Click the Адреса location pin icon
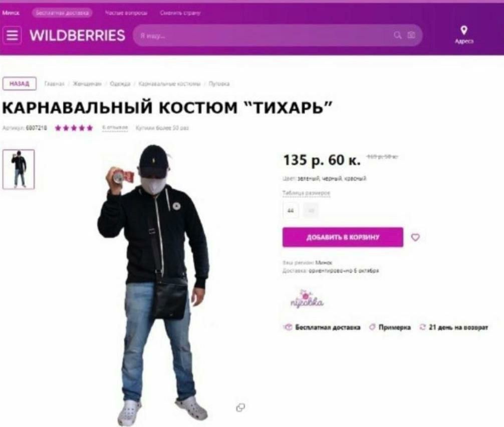Screen dimensions: 504x427 [463, 31]
